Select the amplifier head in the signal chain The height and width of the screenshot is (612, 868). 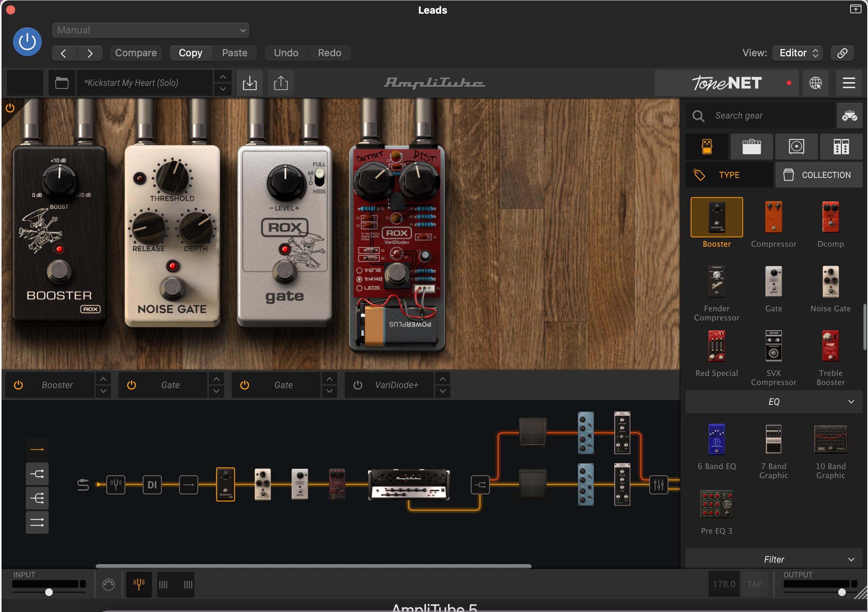tap(409, 485)
